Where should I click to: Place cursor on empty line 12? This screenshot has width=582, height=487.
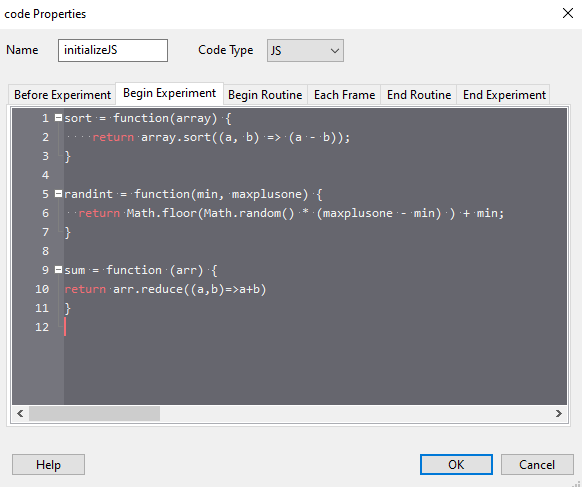point(315,327)
